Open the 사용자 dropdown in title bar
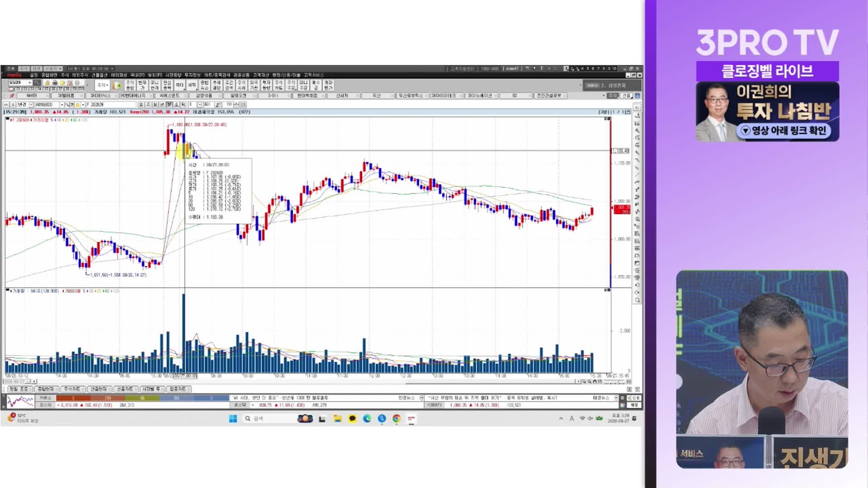This screenshot has height=488, width=868. click(52, 69)
